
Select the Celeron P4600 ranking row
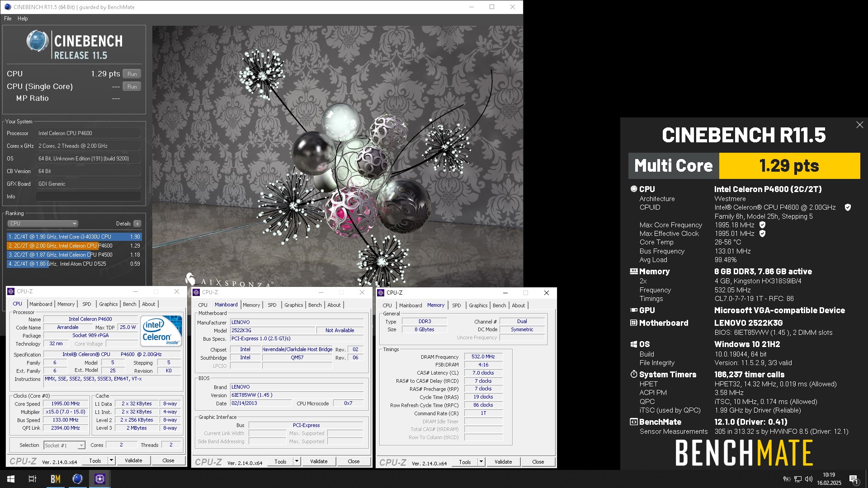[75, 246]
